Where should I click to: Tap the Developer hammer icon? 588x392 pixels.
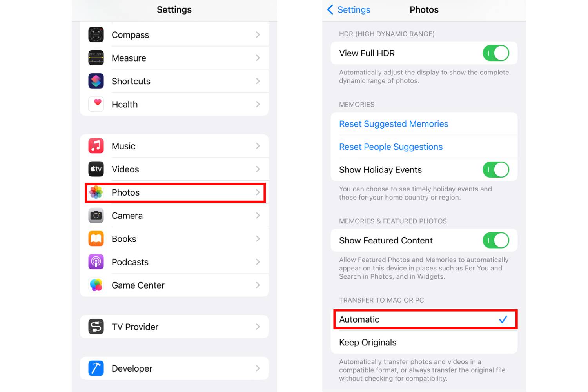pyautogui.click(x=96, y=368)
